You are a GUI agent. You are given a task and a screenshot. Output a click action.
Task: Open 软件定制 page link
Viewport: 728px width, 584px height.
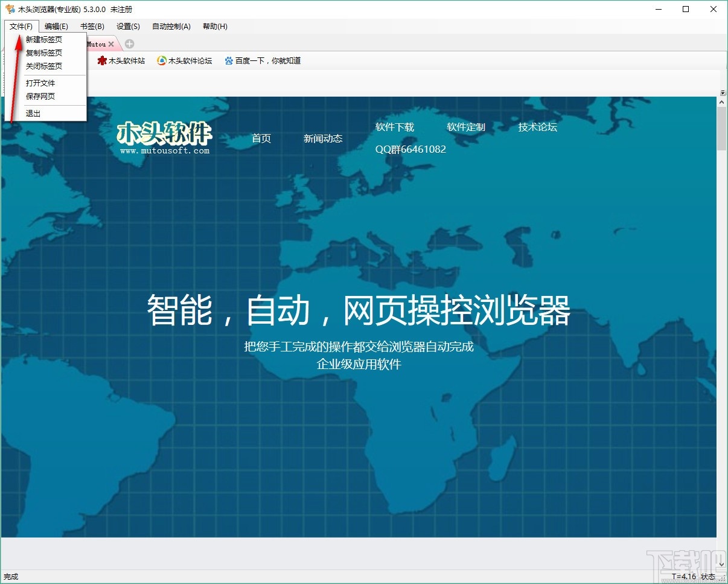click(x=466, y=127)
